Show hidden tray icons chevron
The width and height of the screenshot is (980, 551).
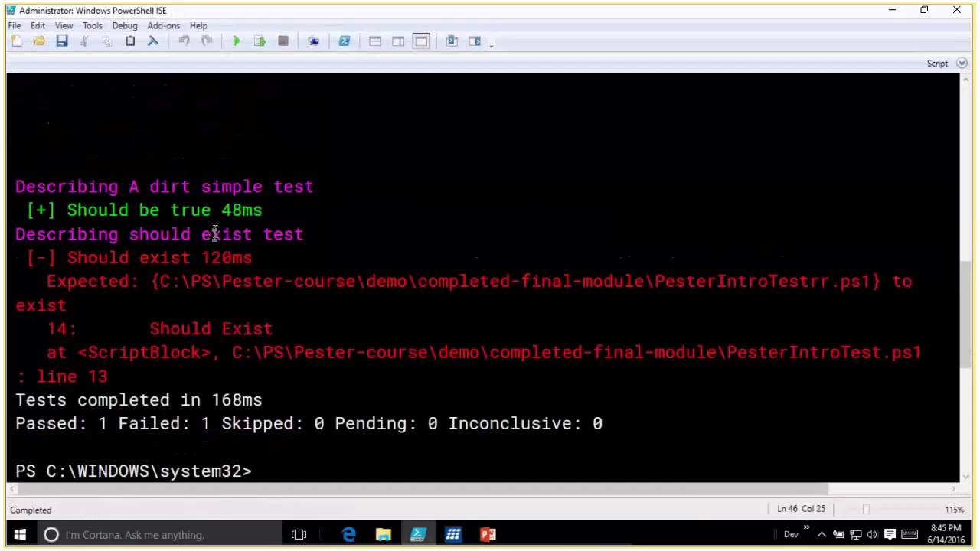[822, 534]
